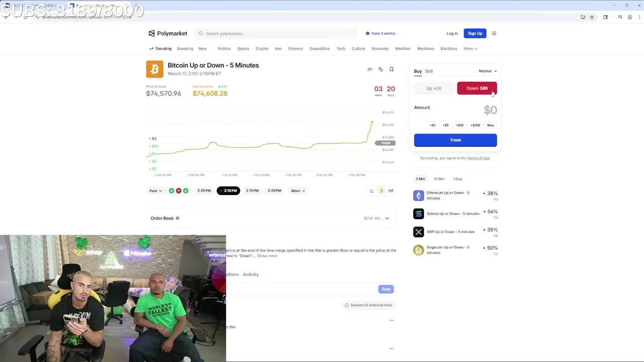Open Dogecoin Up or Down - 5 minutes
Viewport: 644px width, 362px height.
pyautogui.click(x=448, y=250)
